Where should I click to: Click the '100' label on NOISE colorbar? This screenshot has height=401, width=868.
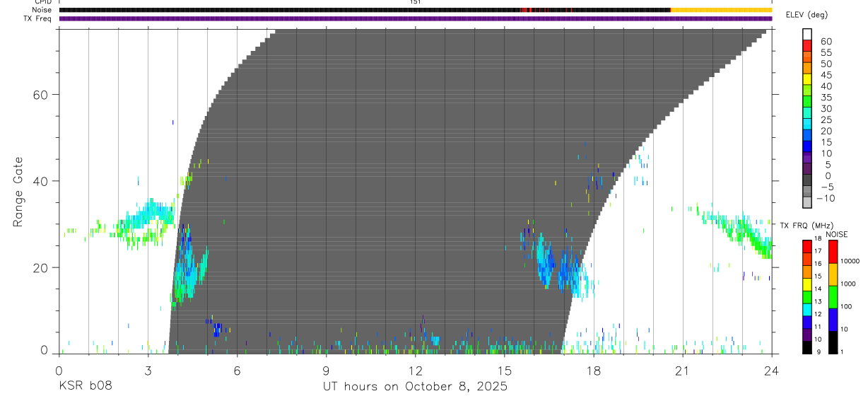click(x=847, y=306)
